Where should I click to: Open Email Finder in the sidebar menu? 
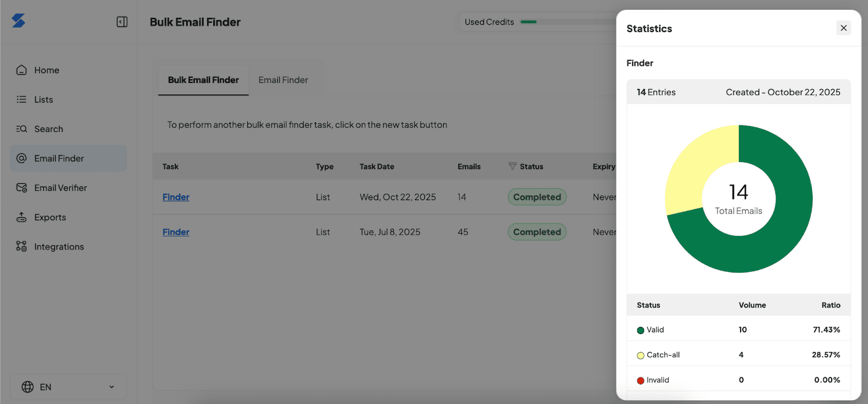(59, 158)
